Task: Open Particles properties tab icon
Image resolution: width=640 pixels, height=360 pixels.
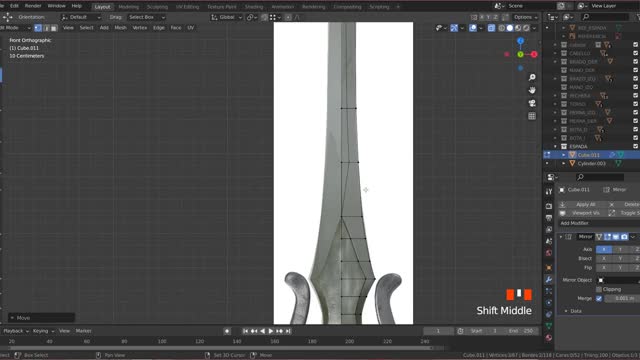Action: (x=549, y=291)
